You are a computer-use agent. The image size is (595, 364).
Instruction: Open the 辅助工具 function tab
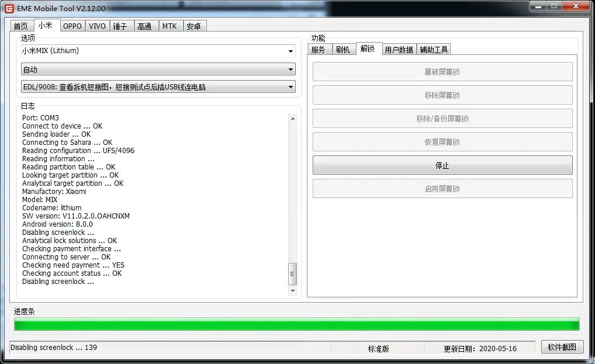[x=434, y=50]
